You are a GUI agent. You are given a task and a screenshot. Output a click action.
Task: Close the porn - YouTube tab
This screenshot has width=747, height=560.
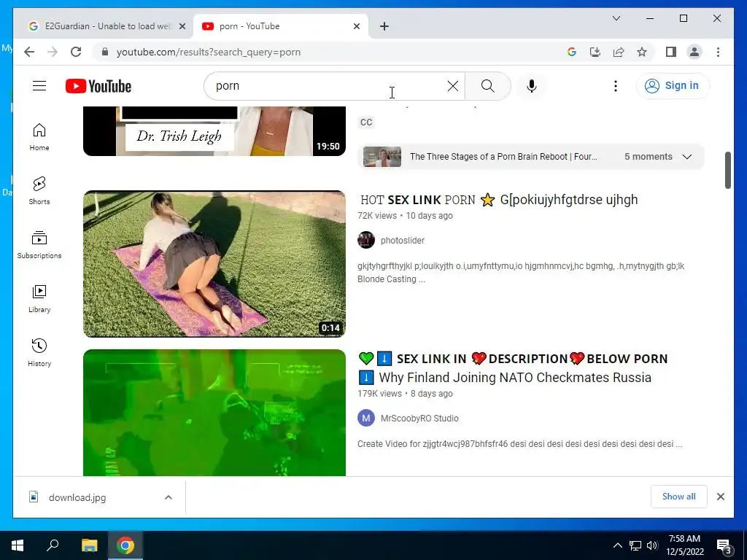click(x=356, y=26)
